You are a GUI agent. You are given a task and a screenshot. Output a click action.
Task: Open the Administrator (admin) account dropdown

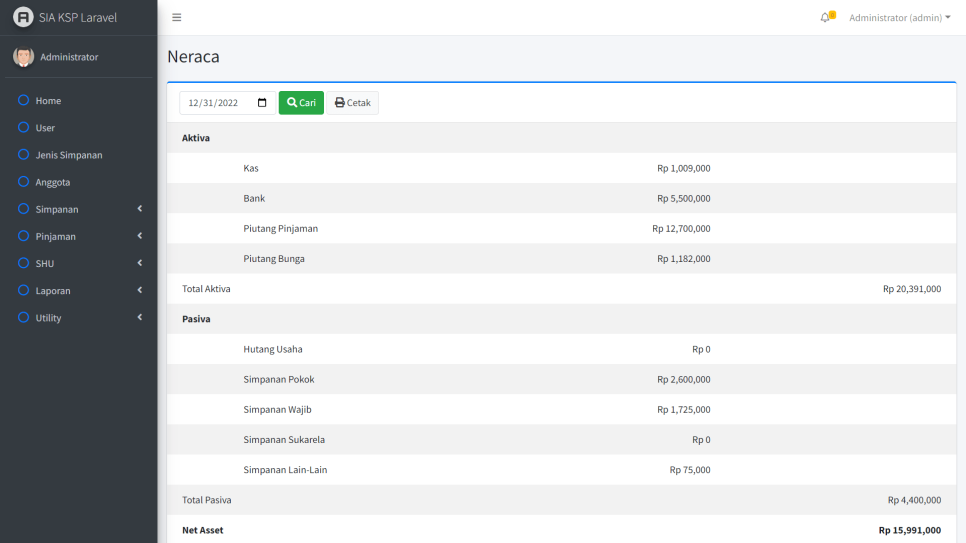coord(899,17)
